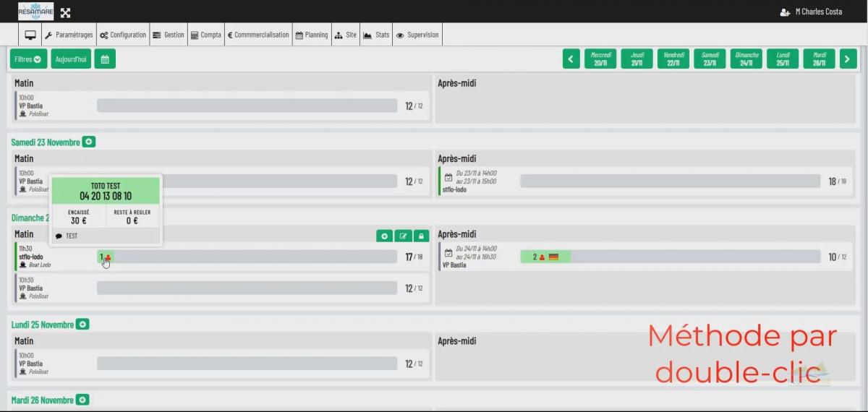Click the 1-person booking on stflo-lodo 11h30
This screenshot has width=868, height=412.
(105, 257)
